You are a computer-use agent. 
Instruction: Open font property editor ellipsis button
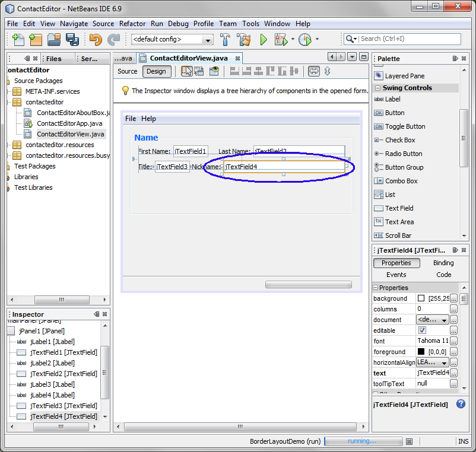point(453,341)
